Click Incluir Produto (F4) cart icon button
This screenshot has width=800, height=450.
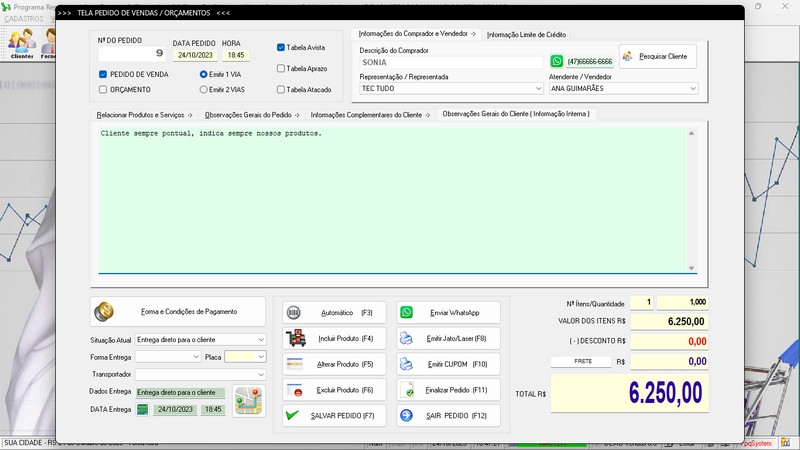coord(334,338)
